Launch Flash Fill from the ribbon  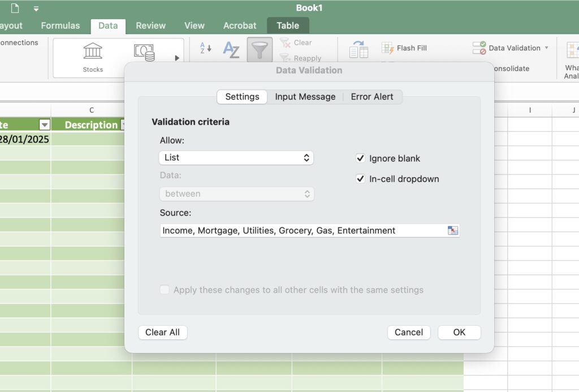[x=404, y=48]
